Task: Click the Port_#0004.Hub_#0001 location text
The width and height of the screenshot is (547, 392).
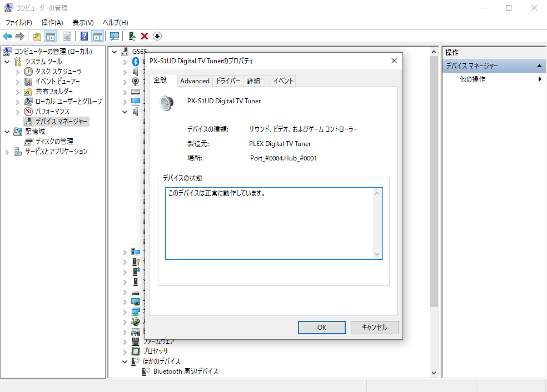Action: 284,158
